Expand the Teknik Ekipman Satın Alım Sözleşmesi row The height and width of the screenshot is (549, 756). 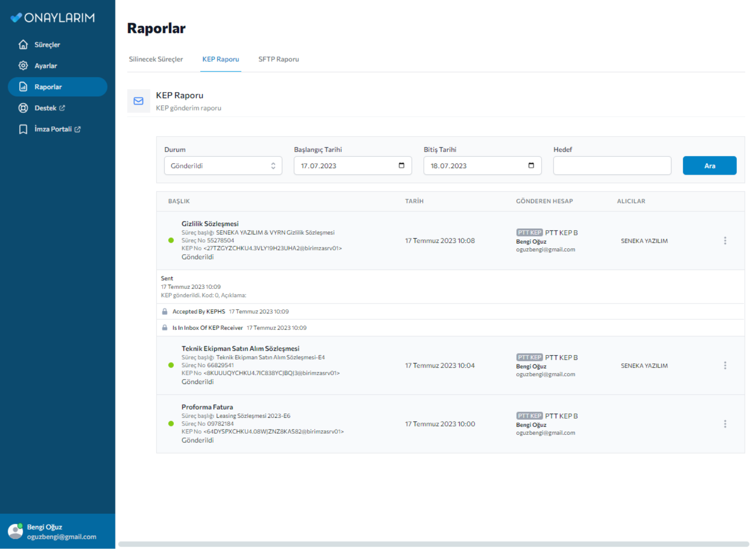[290, 366]
